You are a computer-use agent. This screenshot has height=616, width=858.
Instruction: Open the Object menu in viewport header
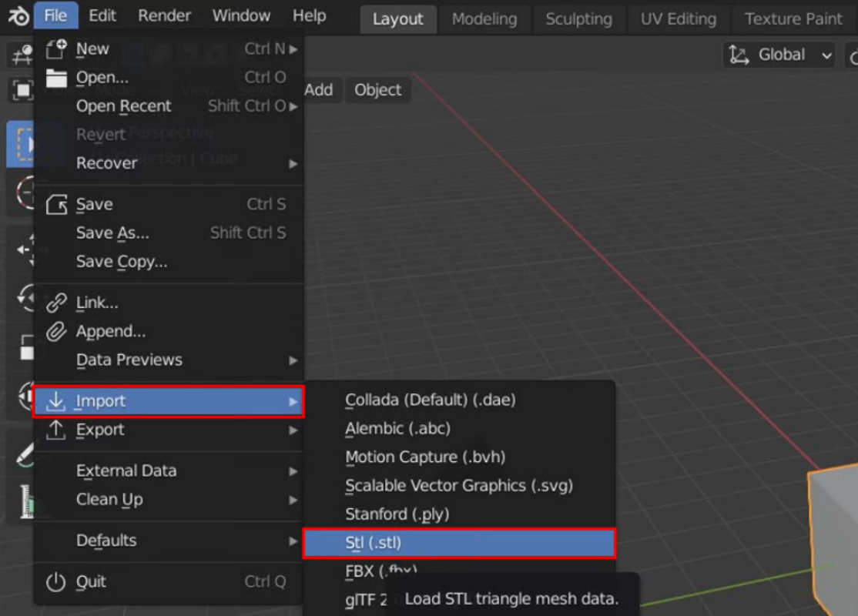coord(377,90)
